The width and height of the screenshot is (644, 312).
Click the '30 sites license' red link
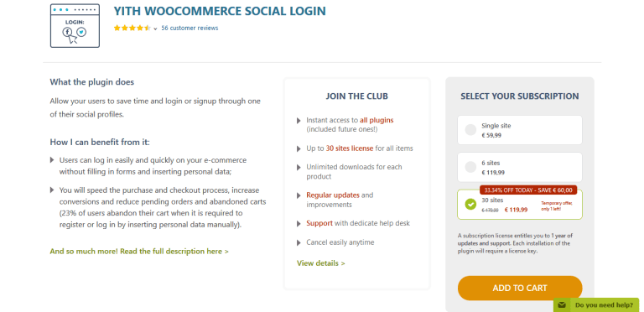pyautogui.click(x=350, y=148)
